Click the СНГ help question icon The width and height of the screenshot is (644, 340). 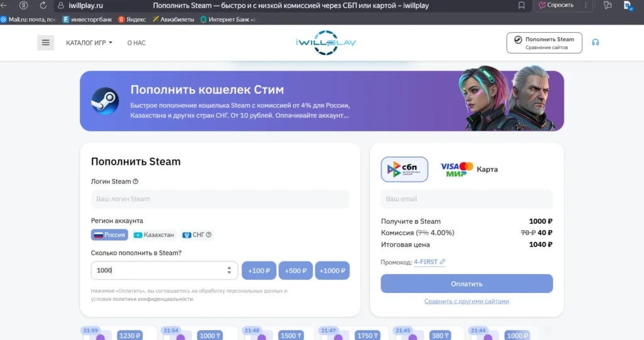point(209,234)
